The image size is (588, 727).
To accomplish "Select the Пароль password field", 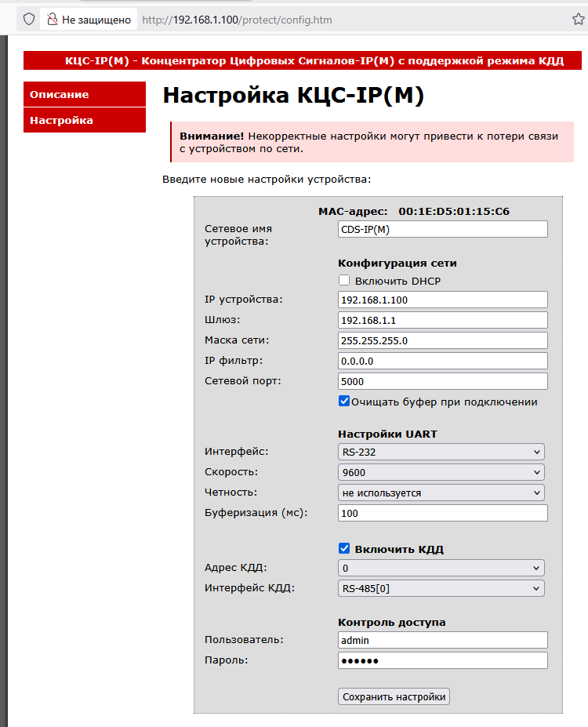I will click(442, 660).
